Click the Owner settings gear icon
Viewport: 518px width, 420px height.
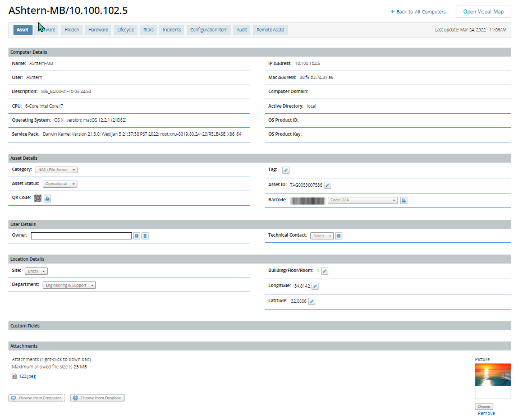tap(137, 236)
